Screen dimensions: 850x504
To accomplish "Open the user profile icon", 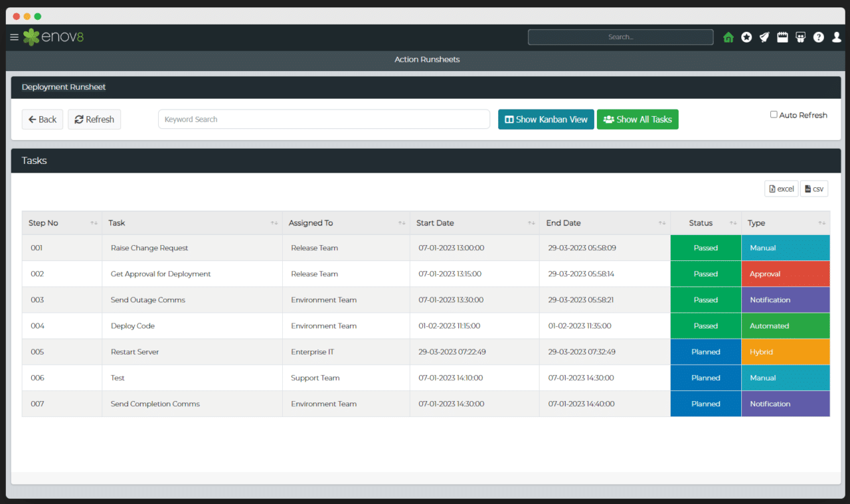I will pos(836,37).
